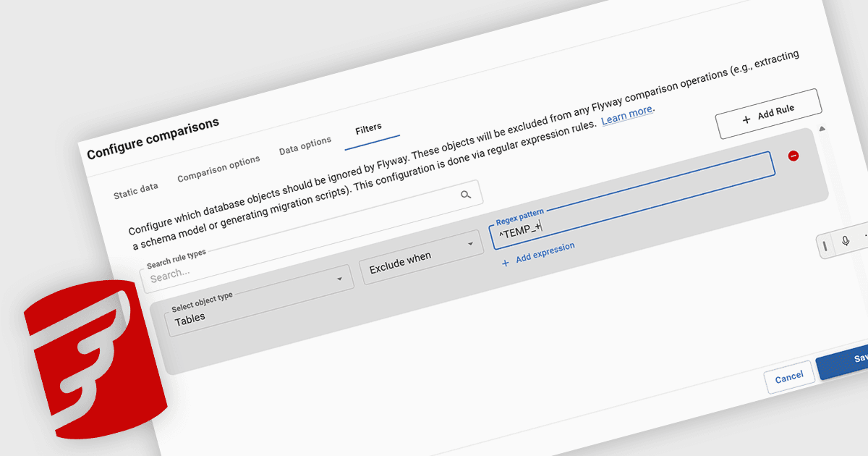
Task: Remove rule with red minus icon
Action: [x=793, y=156]
